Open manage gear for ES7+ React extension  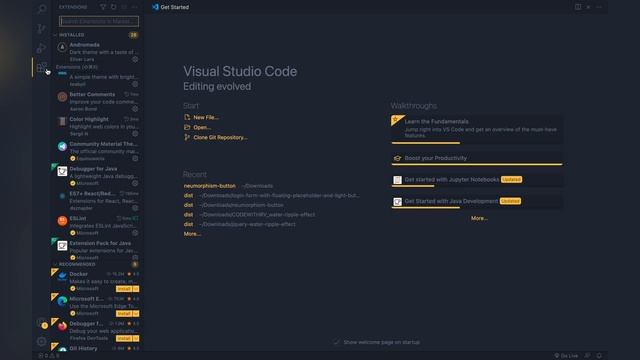(135, 208)
